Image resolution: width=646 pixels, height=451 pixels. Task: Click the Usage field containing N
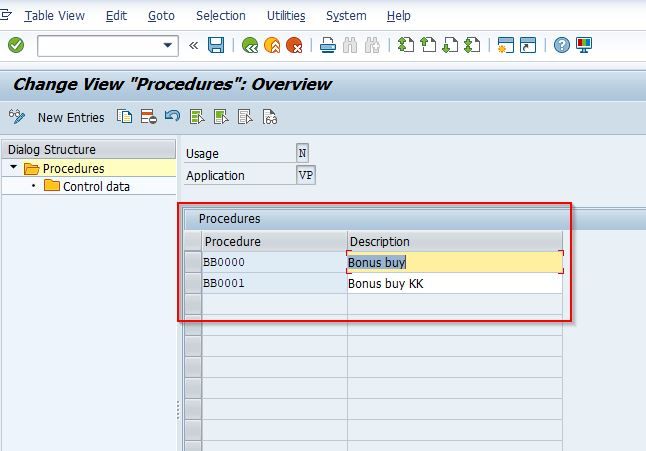(302, 153)
